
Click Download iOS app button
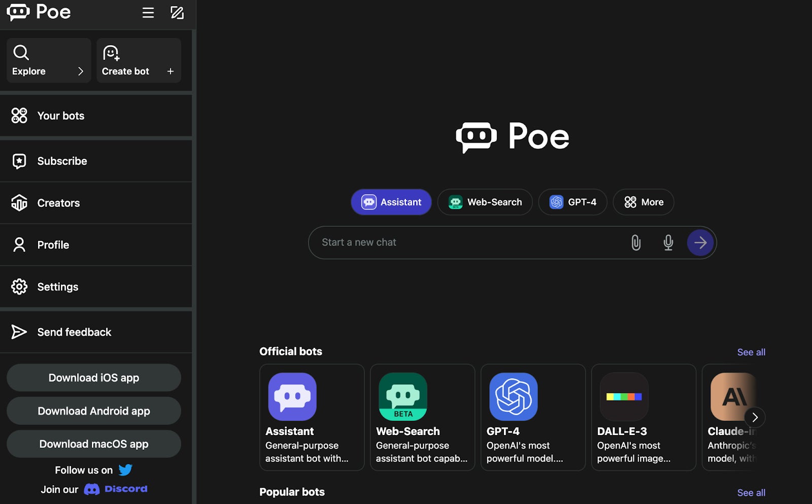point(94,378)
